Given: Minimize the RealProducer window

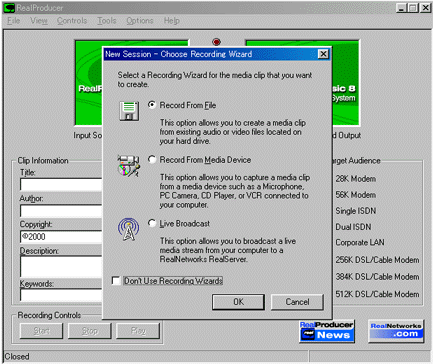Looking at the screenshot, I should tap(401, 8).
